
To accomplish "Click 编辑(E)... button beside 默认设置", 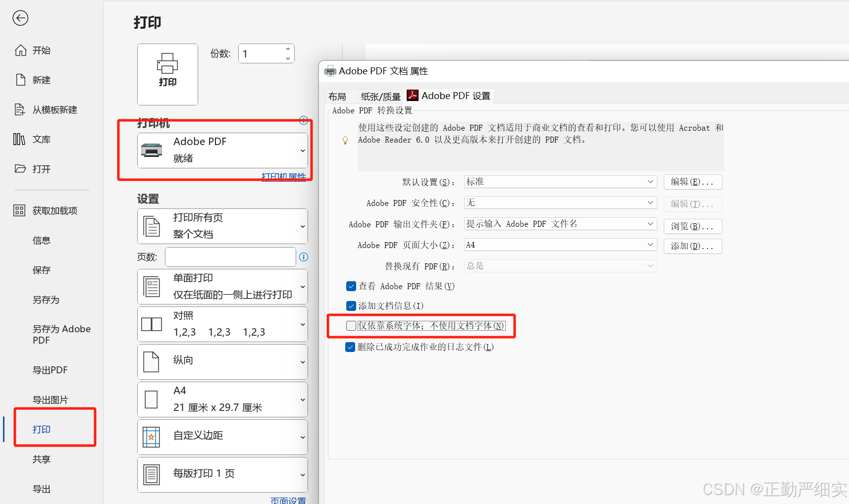I will 692,182.
